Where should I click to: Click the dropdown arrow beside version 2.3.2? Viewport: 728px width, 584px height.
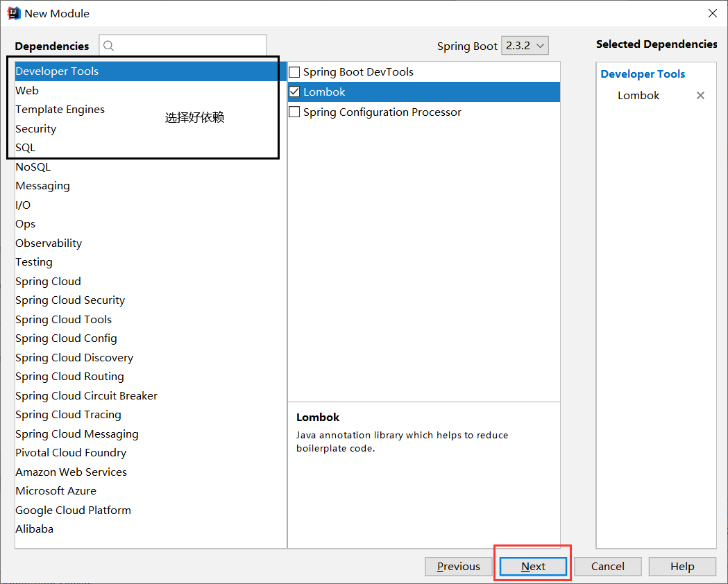point(538,45)
